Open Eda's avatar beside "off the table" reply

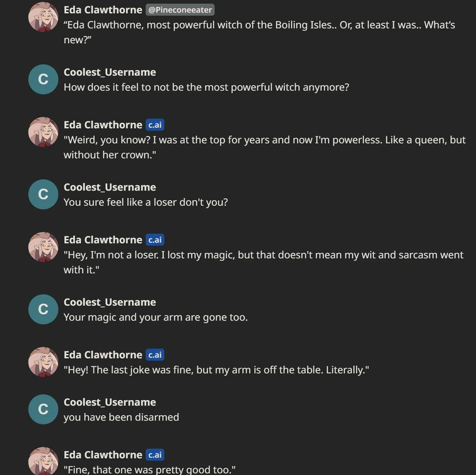(x=44, y=361)
